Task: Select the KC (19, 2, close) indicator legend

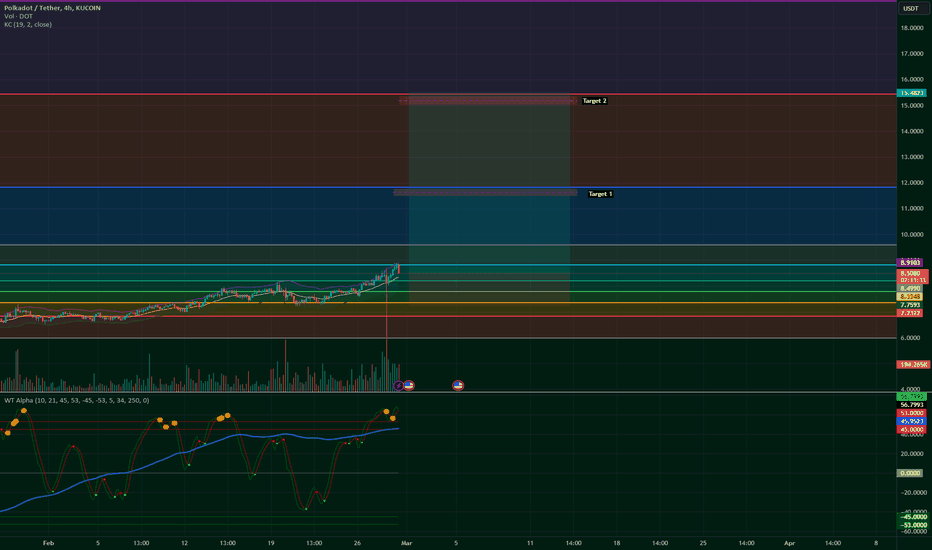Action: tap(28, 24)
